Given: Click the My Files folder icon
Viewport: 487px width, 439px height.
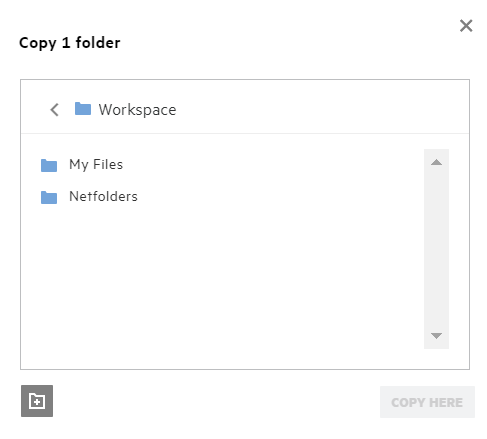Looking at the screenshot, I should (49, 165).
